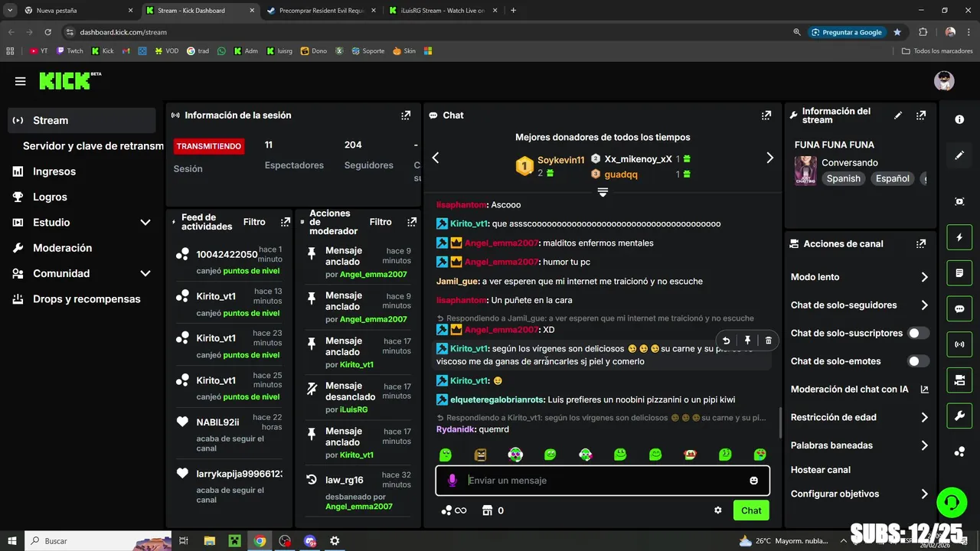Pop out the Feed de actividades panel
The height and width of the screenshot is (551, 980).
click(x=286, y=222)
